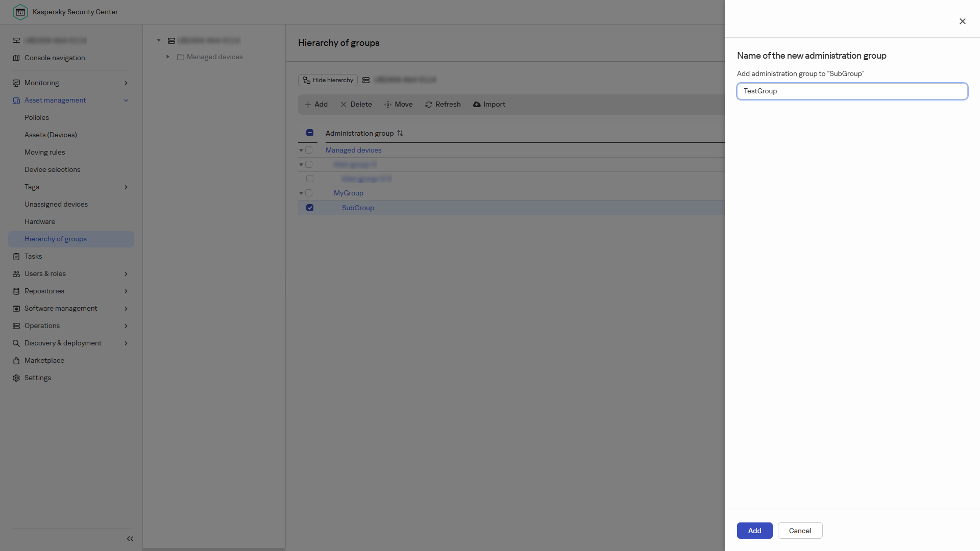Viewport: 980px width, 551px height.
Task: Open Assets (Devices) in the sidebar
Action: (51, 135)
